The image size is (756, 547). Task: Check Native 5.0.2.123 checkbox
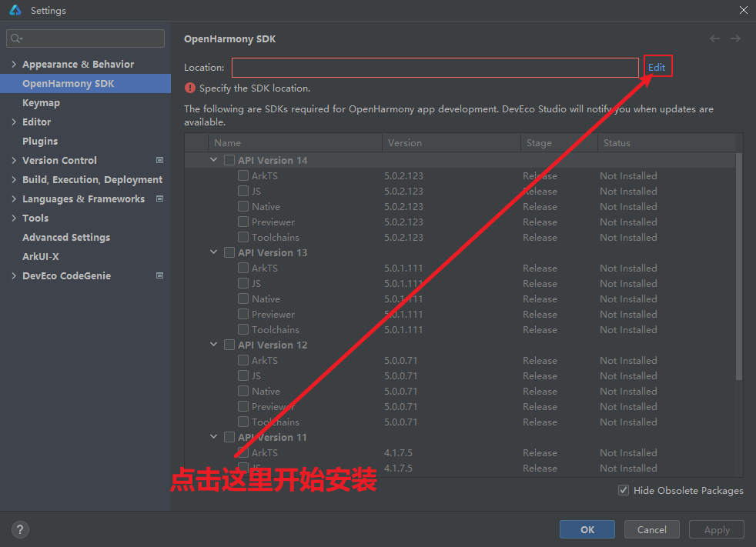(x=243, y=206)
